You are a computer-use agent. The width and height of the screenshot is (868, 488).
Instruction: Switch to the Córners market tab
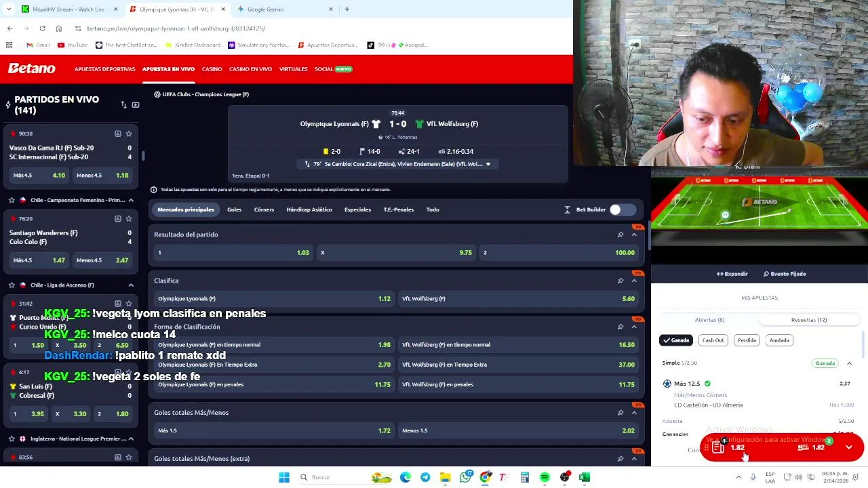pyautogui.click(x=264, y=209)
